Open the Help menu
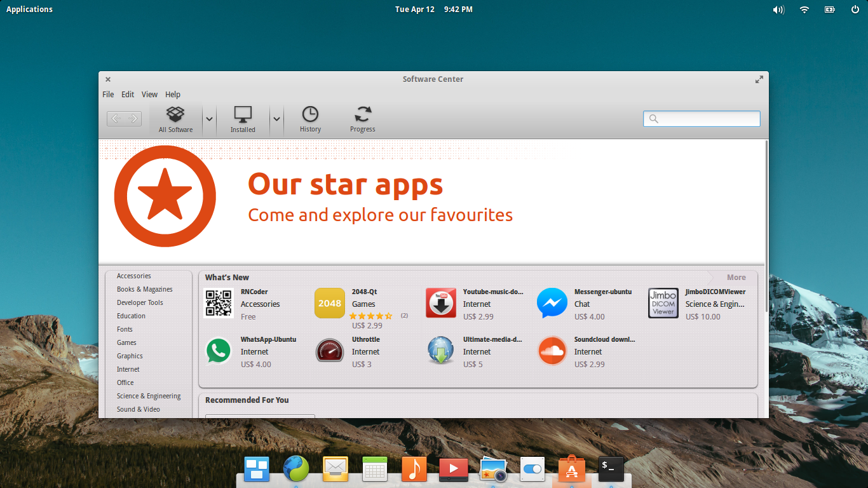The width and height of the screenshot is (868, 488). pyautogui.click(x=173, y=94)
